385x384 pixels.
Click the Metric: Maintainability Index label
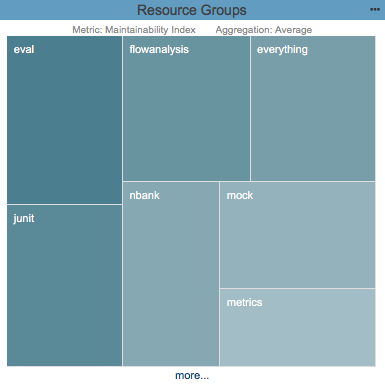(x=134, y=30)
